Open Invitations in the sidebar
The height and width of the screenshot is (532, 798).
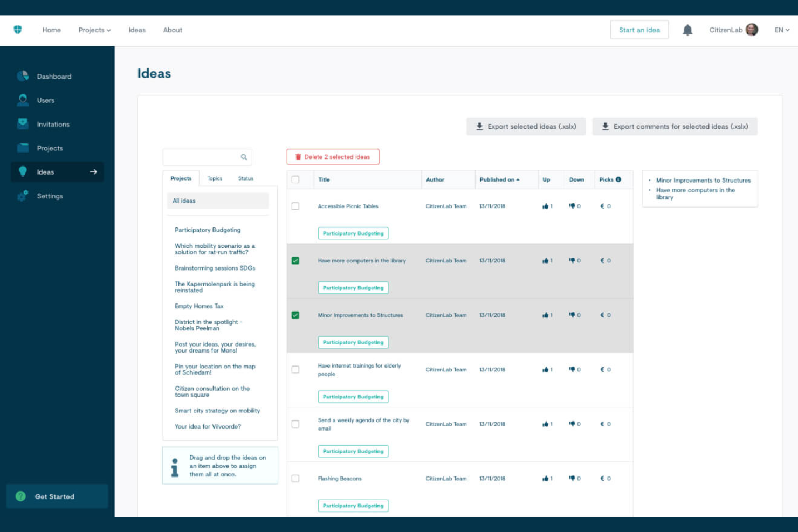(x=53, y=124)
